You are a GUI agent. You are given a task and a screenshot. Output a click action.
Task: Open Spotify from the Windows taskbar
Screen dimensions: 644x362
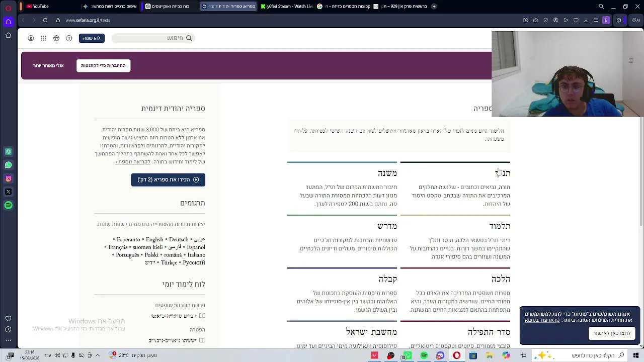pos(424,355)
